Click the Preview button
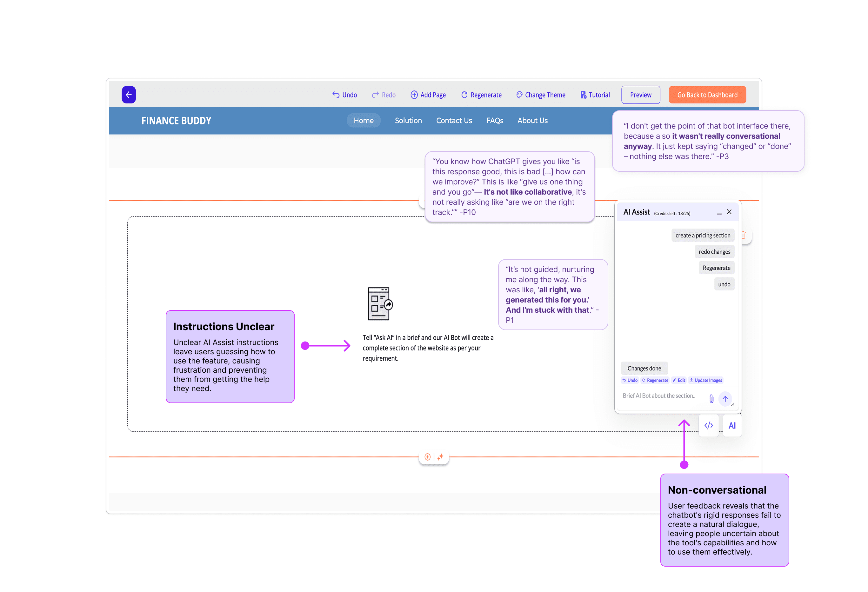868x592 pixels. [640, 95]
